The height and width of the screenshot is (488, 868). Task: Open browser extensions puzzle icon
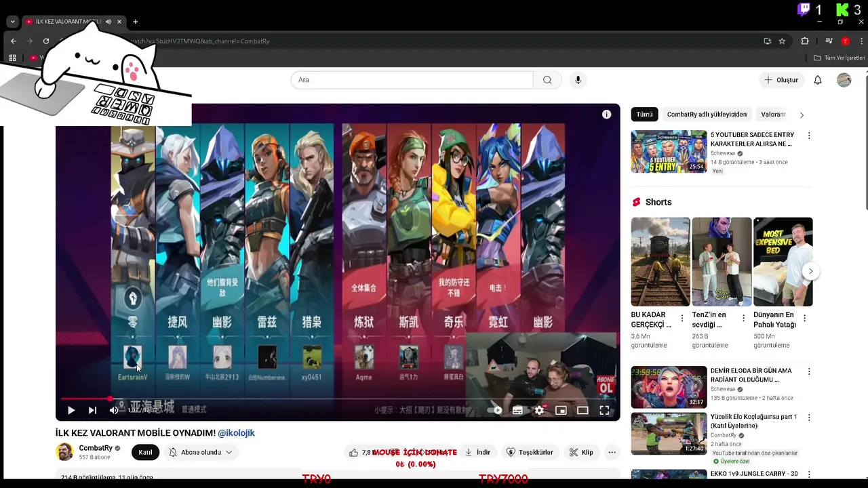point(805,41)
